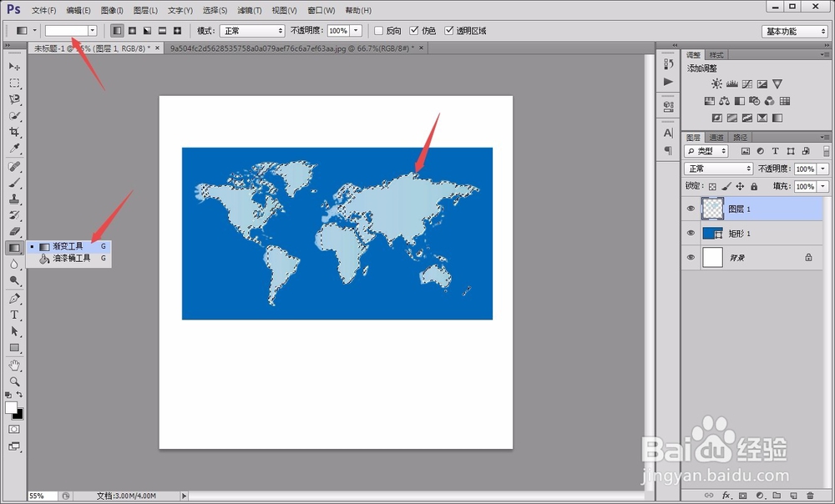Select the Quick Selection tool
This screenshot has width=835, height=504.
coord(14,116)
